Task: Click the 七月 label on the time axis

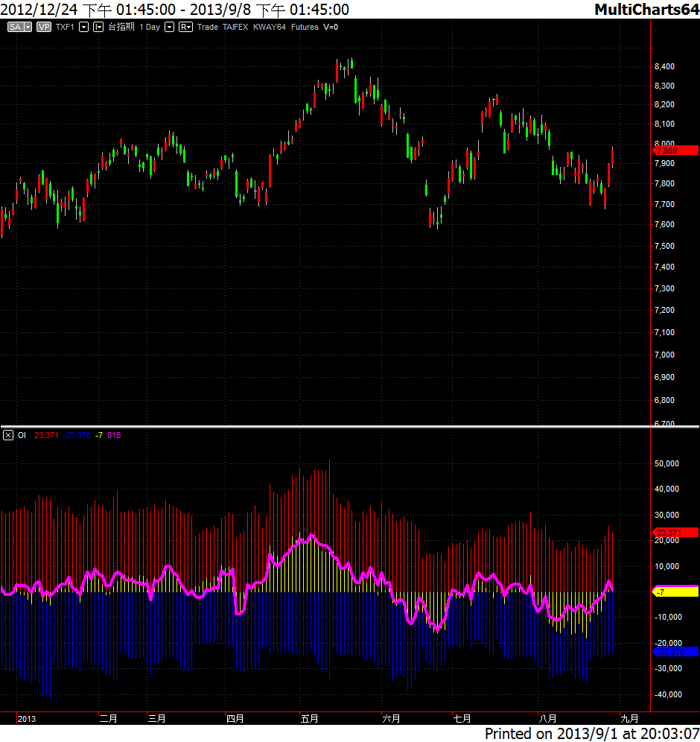Action: 462,719
